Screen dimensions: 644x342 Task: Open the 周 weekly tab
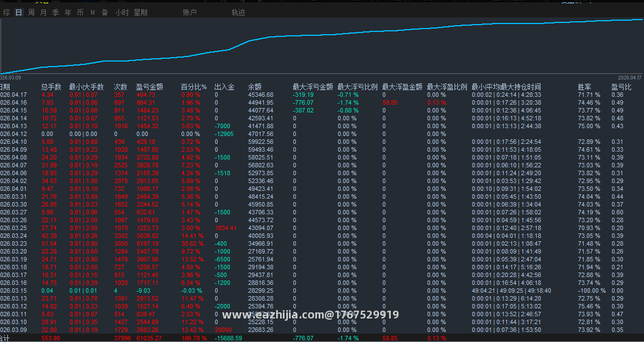[31, 13]
